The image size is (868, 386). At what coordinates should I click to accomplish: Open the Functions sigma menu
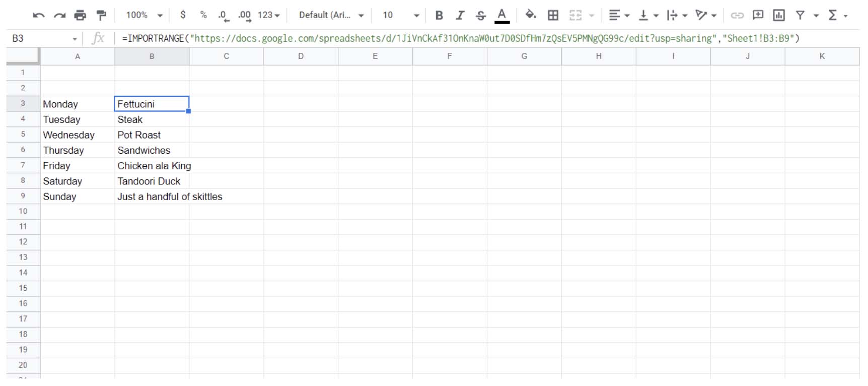click(833, 15)
